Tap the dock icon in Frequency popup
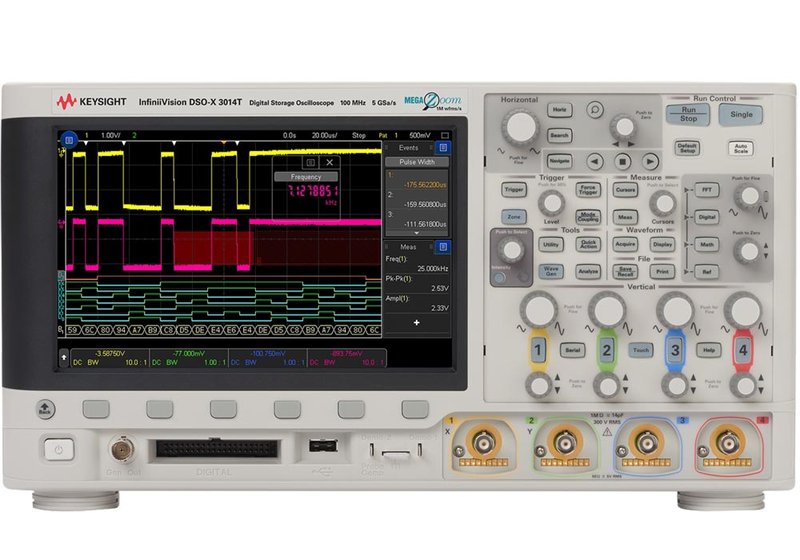Viewport: 800px width, 560px height. pos(310,162)
